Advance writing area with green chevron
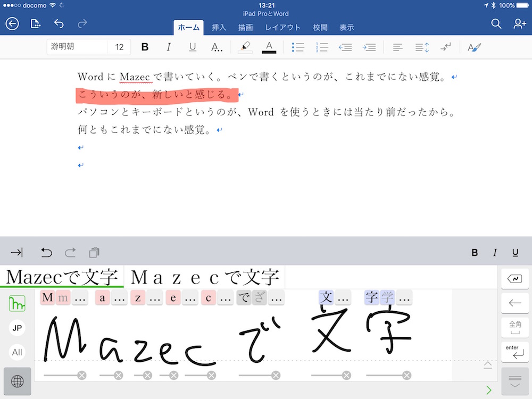This screenshot has height=399, width=532. pos(489,390)
